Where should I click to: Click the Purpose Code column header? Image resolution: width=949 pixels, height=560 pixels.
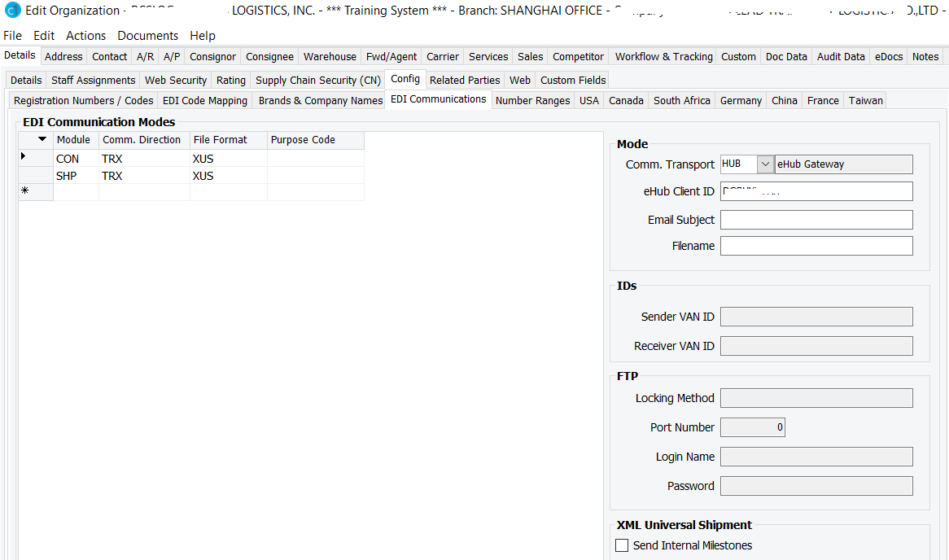[x=316, y=140]
